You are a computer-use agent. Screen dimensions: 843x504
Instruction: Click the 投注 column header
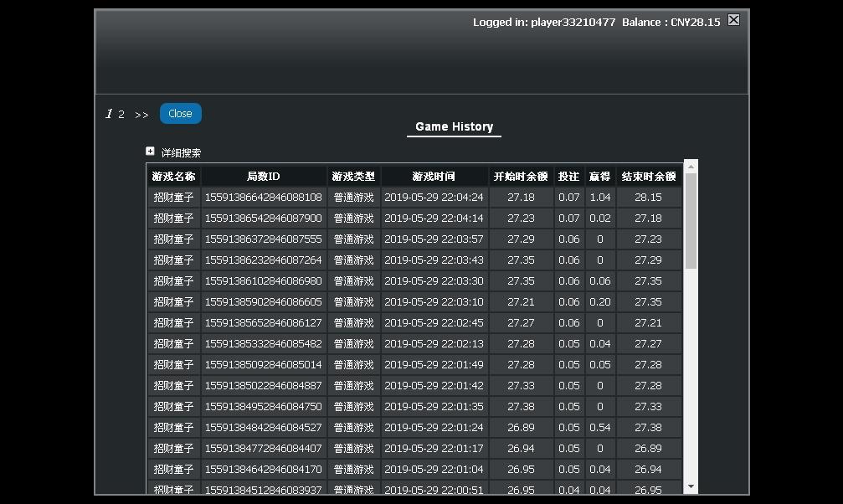568,177
